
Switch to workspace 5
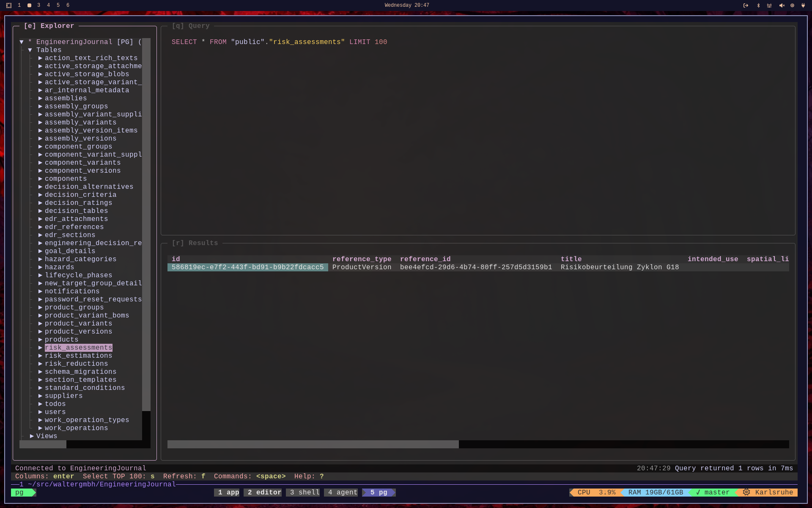(58, 5)
